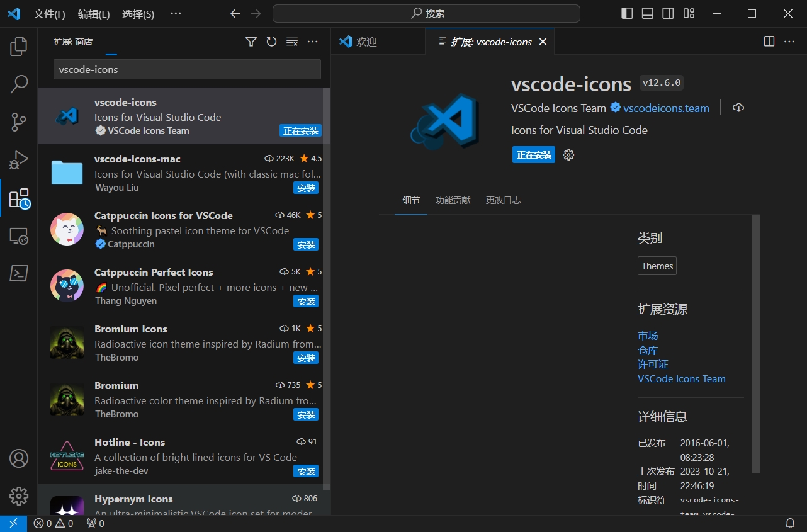Select the 功能贡献 tab
This screenshot has width=807, height=532.
pyautogui.click(x=453, y=200)
